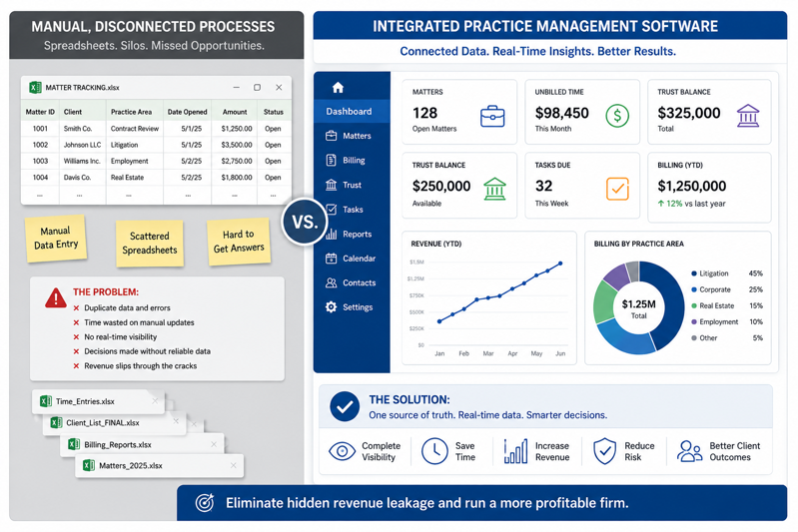This screenshot has width=798, height=532.
Task: Click the red warning triangle icon
Action: click(56, 298)
